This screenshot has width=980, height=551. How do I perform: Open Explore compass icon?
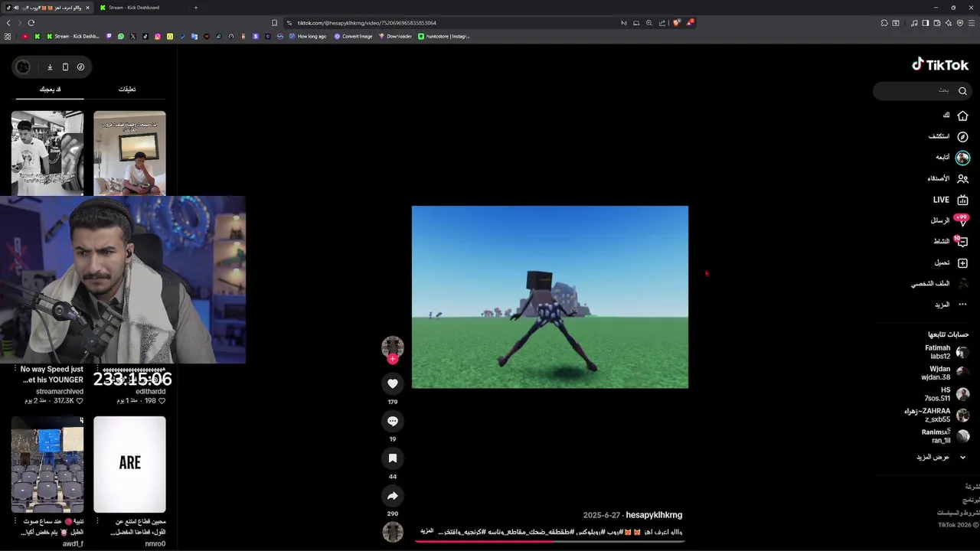[962, 136]
